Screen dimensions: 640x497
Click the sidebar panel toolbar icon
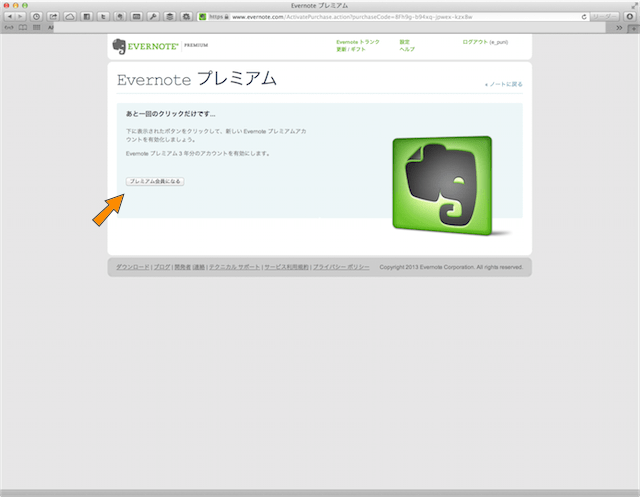click(87, 17)
